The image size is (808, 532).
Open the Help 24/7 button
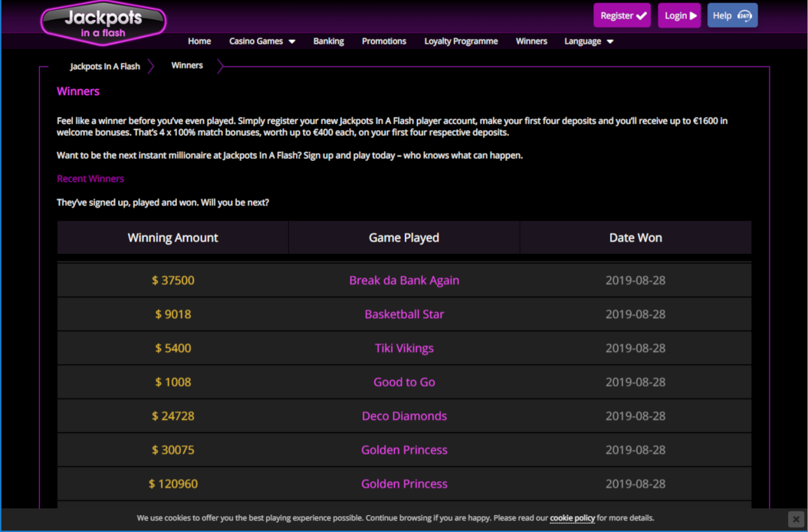tap(732, 15)
